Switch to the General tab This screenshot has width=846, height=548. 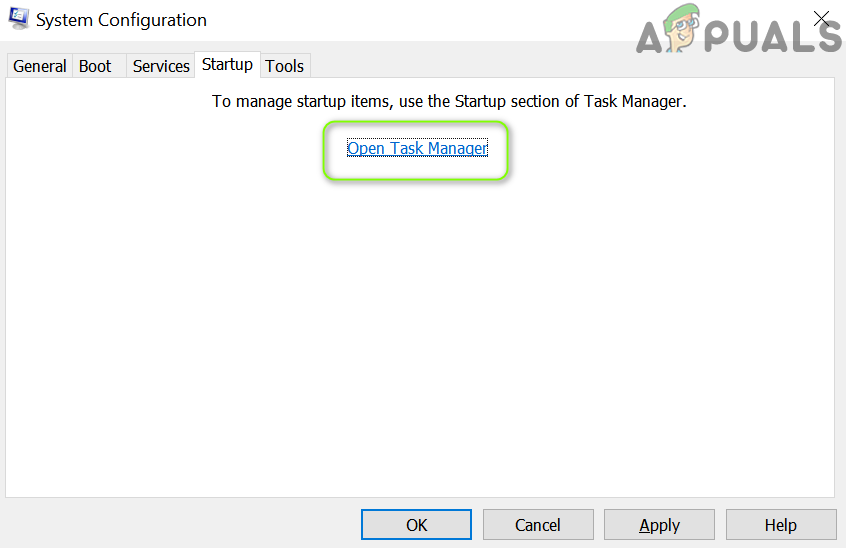(40, 66)
